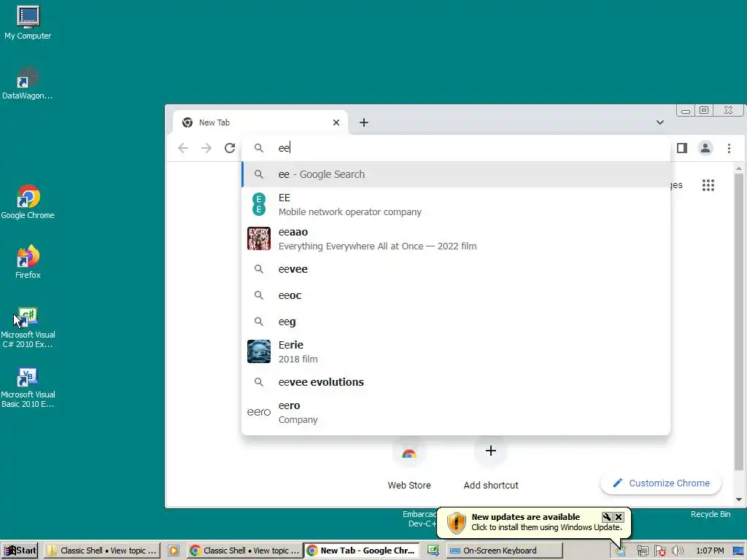This screenshot has width=747, height=560.
Task: Choose the Eerie 2018 film suggestion
Action: [455, 351]
